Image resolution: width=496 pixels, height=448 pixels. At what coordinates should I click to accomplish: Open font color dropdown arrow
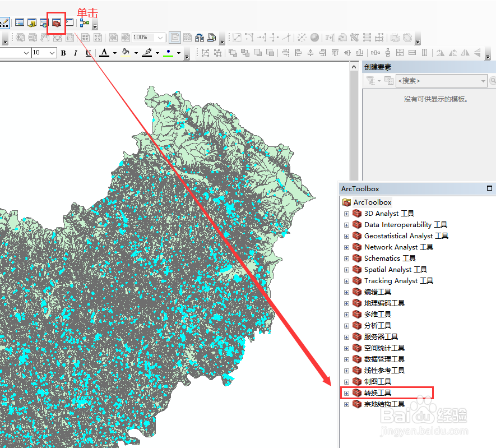[x=115, y=53]
